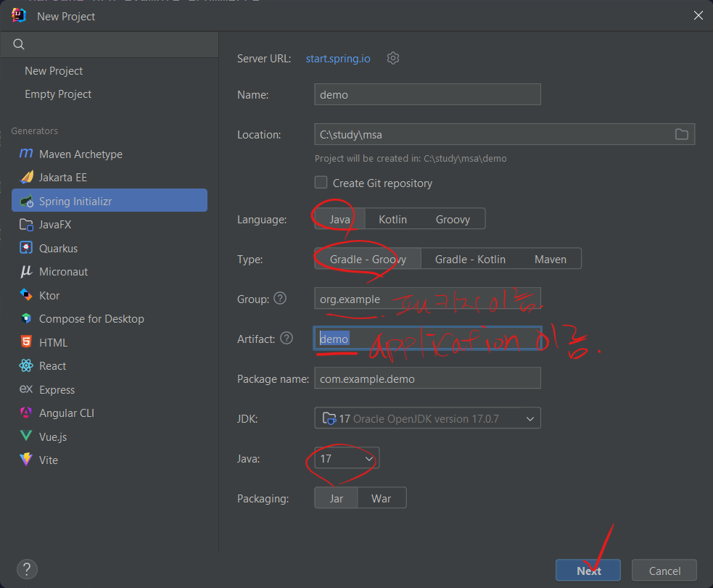Click Ktor generator icon
Viewport: 713px width, 588px height.
[26, 295]
